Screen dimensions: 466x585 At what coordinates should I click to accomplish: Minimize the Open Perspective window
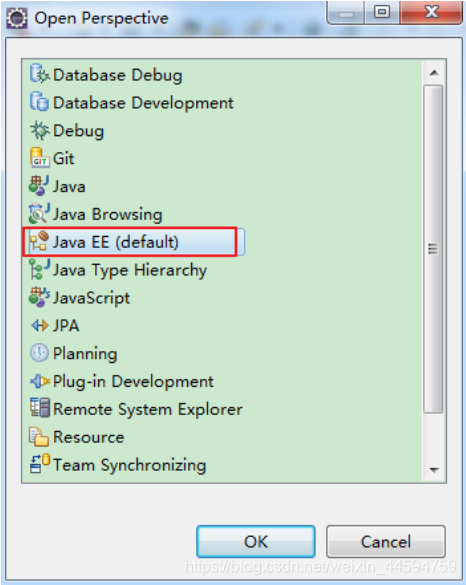345,13
